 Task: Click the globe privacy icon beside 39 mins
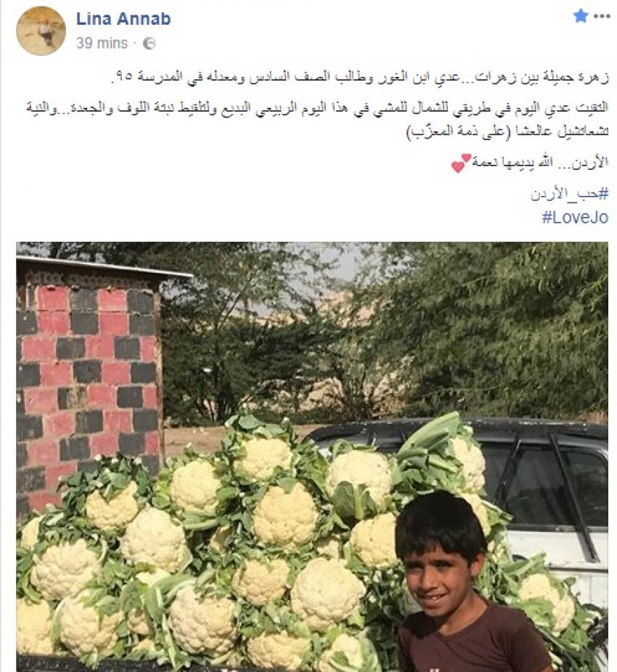(x=149, y=44)
